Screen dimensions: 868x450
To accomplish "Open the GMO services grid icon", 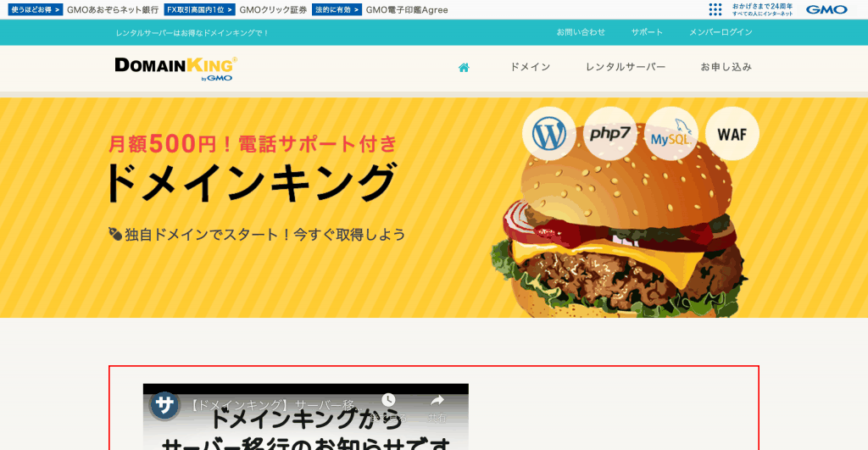I will click(715, 9).
